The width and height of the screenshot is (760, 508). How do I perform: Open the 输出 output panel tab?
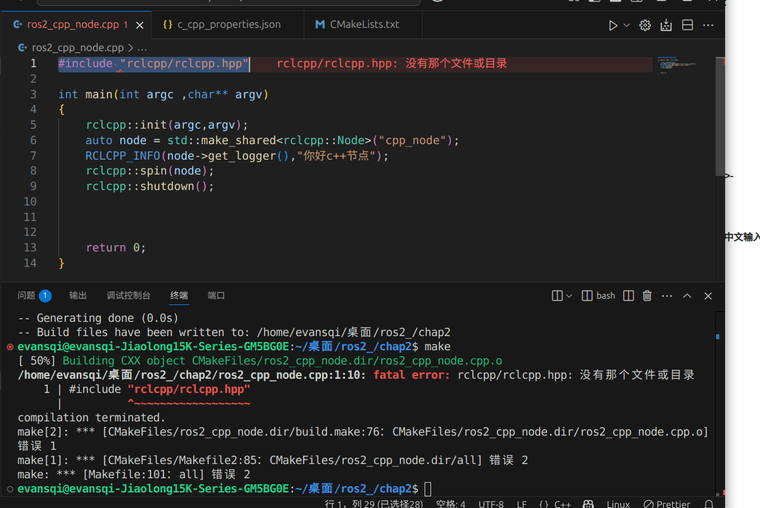pos(78,295)
